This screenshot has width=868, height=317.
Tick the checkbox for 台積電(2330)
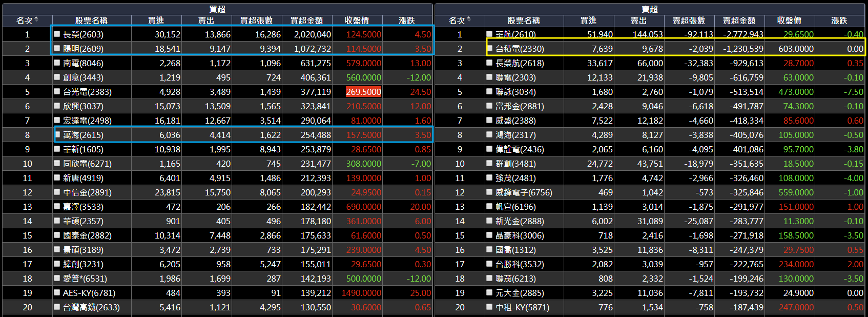coord(490,49)
